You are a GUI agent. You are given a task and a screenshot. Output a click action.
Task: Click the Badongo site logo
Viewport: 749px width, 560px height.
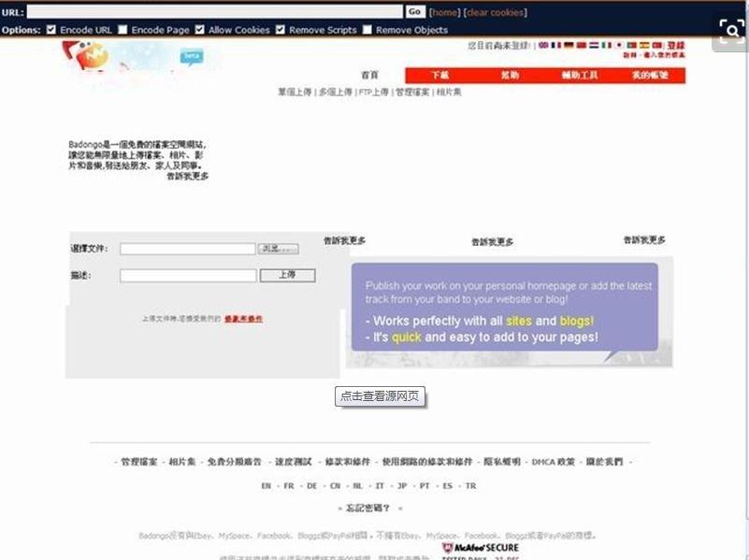(87, 56)
